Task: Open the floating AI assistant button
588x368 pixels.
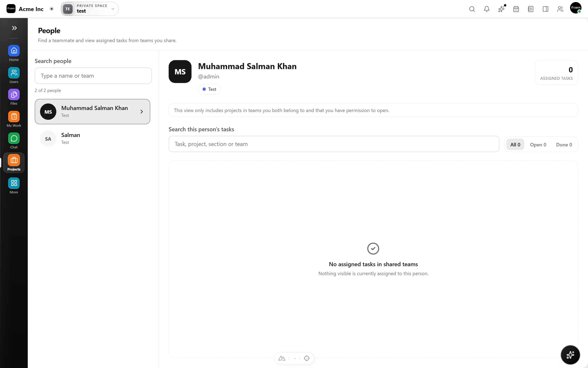Action: [x=570, y=355]
